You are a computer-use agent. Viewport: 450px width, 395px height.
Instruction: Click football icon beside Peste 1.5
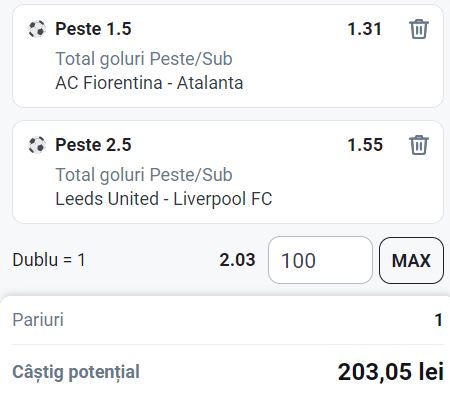tap(37, 29)
